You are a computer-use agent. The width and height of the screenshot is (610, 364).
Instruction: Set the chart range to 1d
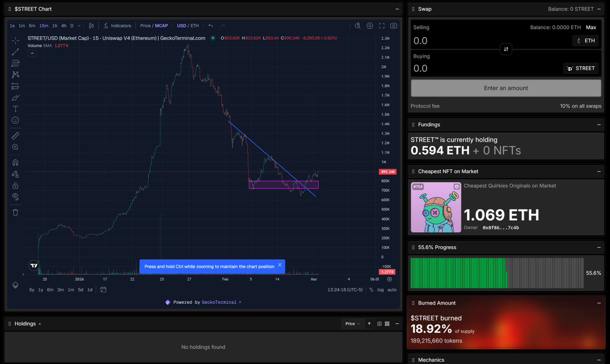(x=89, y=290)
